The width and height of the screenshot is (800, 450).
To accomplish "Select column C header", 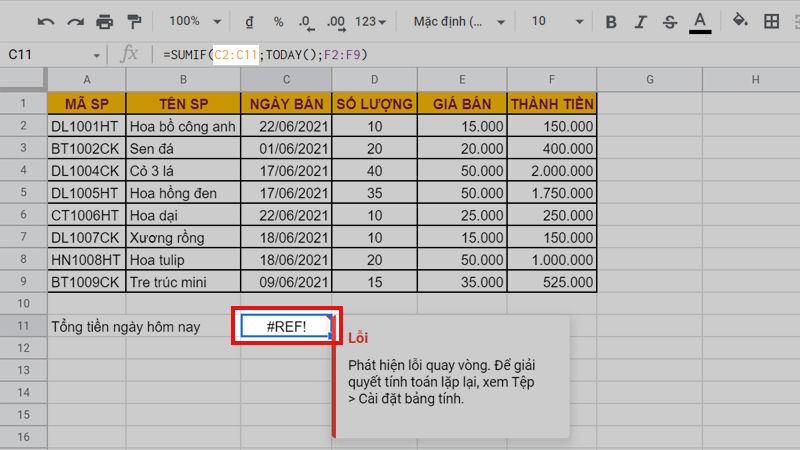I will click(x=286, y=80).
